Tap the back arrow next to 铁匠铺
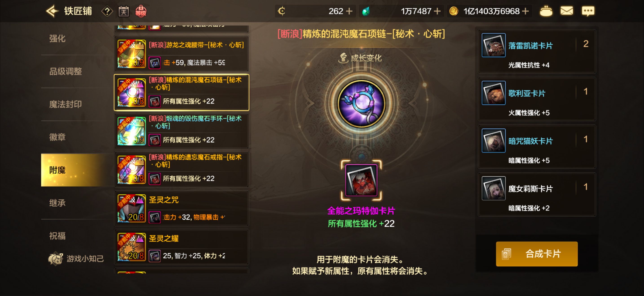Image resolution: width=644 pixels, height=296 pixels. pyautogui.click(x=52, y=11)
